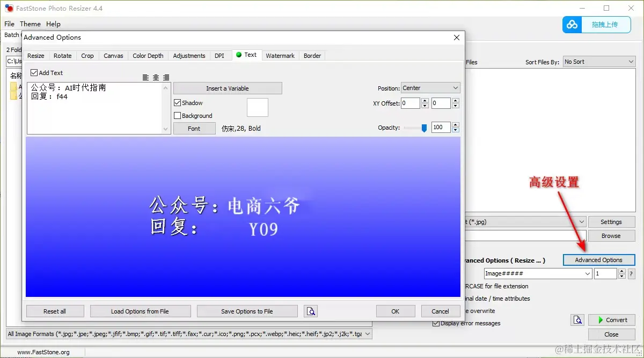Open the Baidu cloud upload icon at top right
644x358 pixels.
[x=572, y=24]
